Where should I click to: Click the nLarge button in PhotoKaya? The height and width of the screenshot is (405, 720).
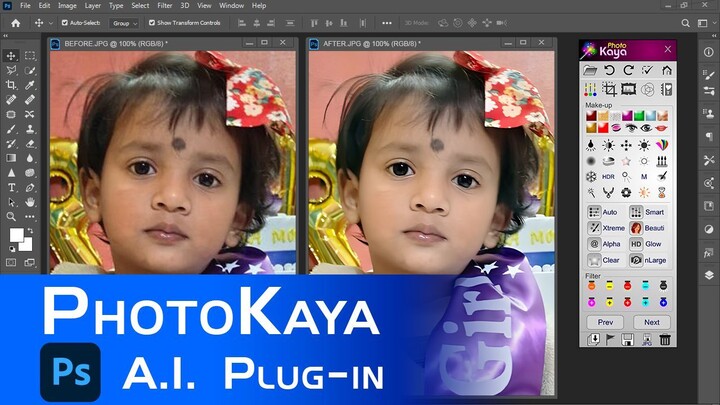(x=648, y=260)
